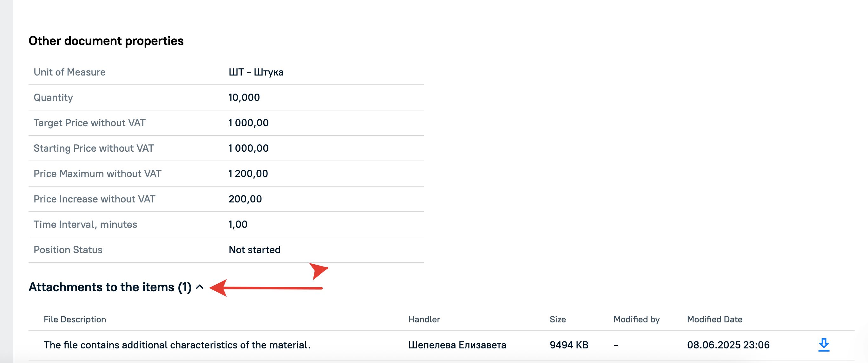Click handler name Шепелева Елизавета
Image resolution: width=868 pixels, height=363 pixels.
[457, 345]
